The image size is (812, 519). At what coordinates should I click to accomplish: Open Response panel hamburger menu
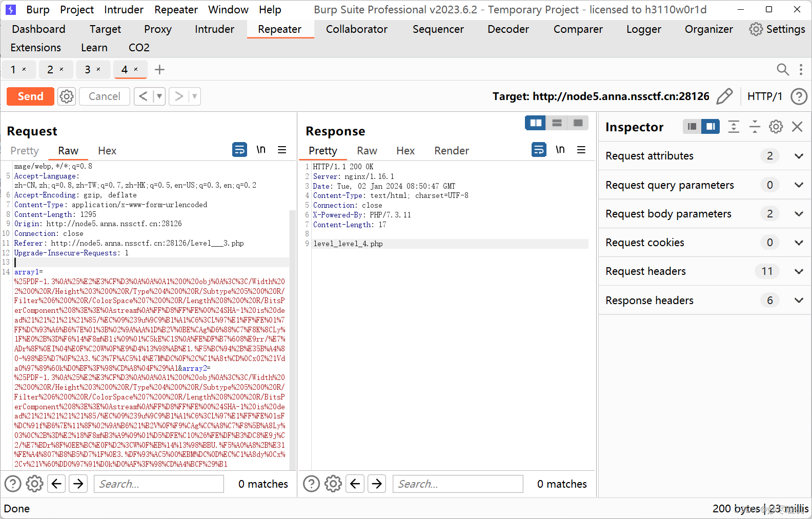click(581, 150)
